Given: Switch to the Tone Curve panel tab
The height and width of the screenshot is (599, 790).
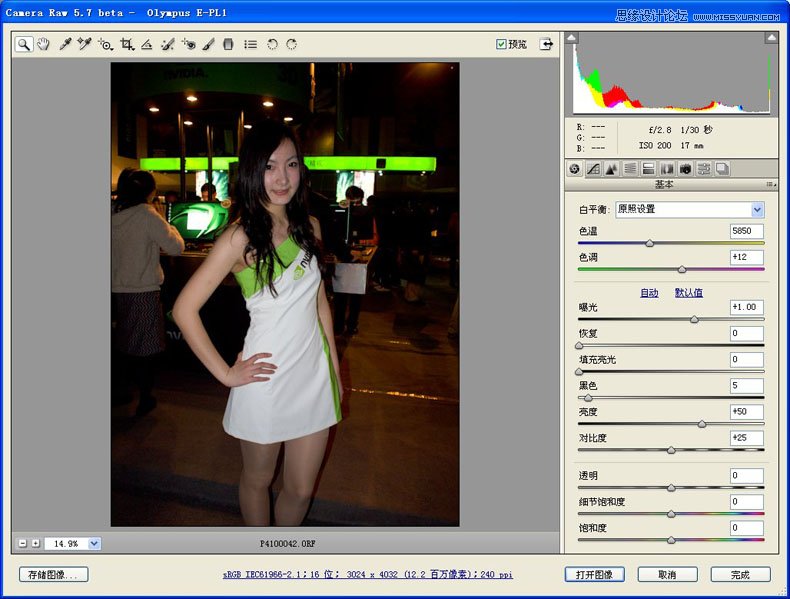Looking at the screenshot, I should tap(593, 169).
